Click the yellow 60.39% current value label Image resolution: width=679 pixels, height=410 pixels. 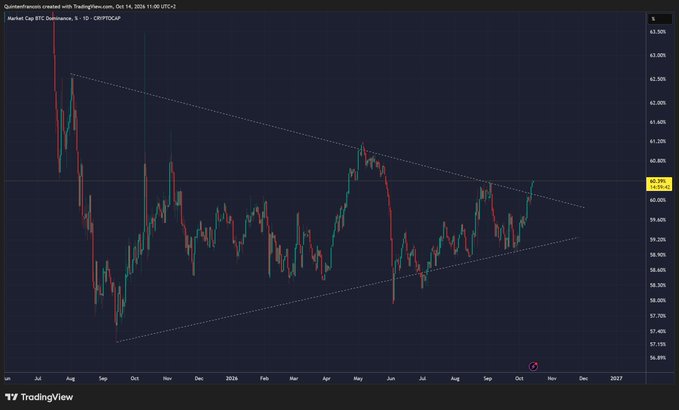point(659,184)
